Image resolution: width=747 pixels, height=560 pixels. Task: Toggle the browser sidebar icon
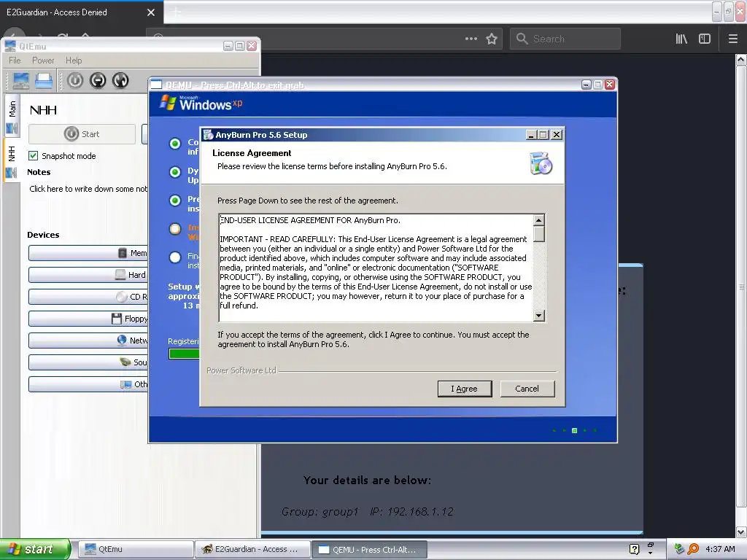[705, 39]
